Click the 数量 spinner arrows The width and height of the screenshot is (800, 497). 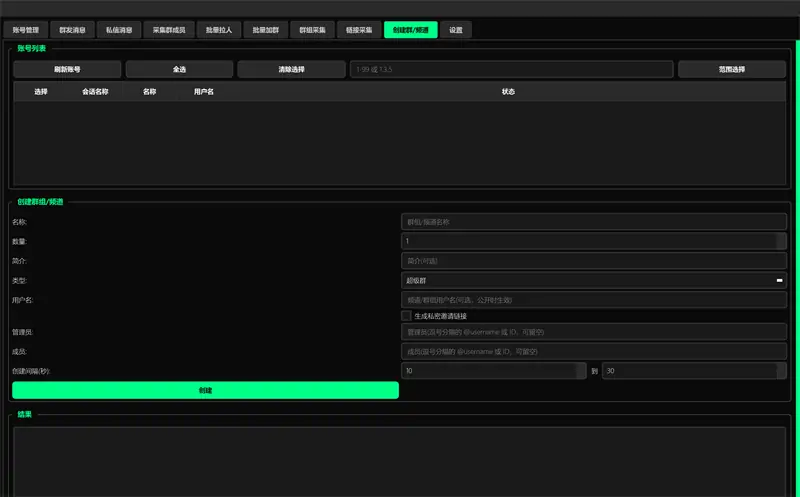tap(781, 241)
